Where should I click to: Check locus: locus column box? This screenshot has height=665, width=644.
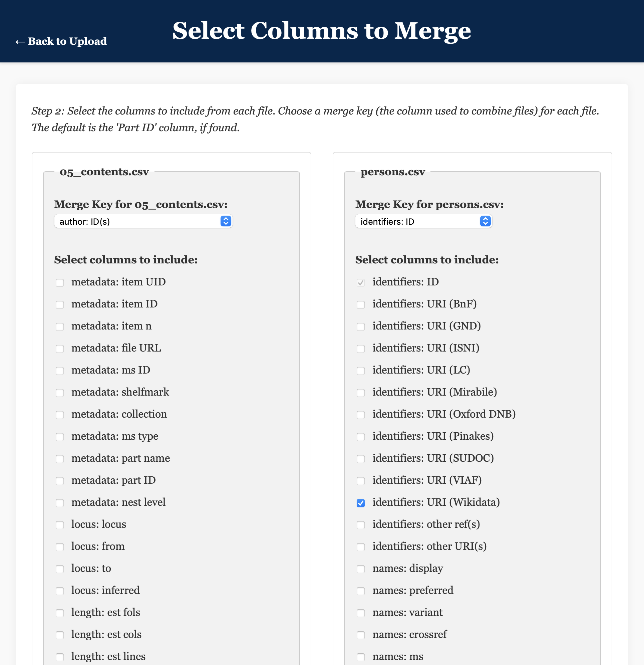click(60, 525)
